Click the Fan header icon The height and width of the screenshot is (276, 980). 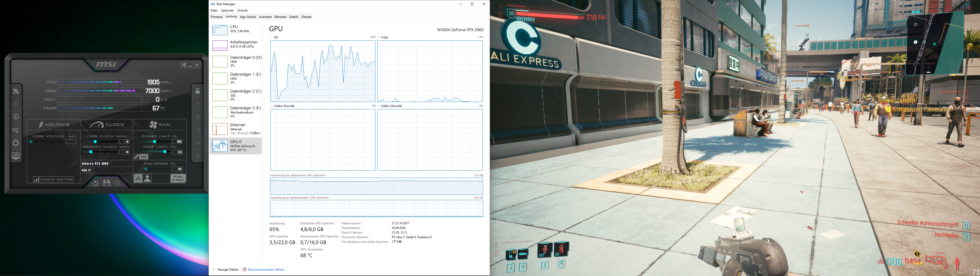(153, 125)
